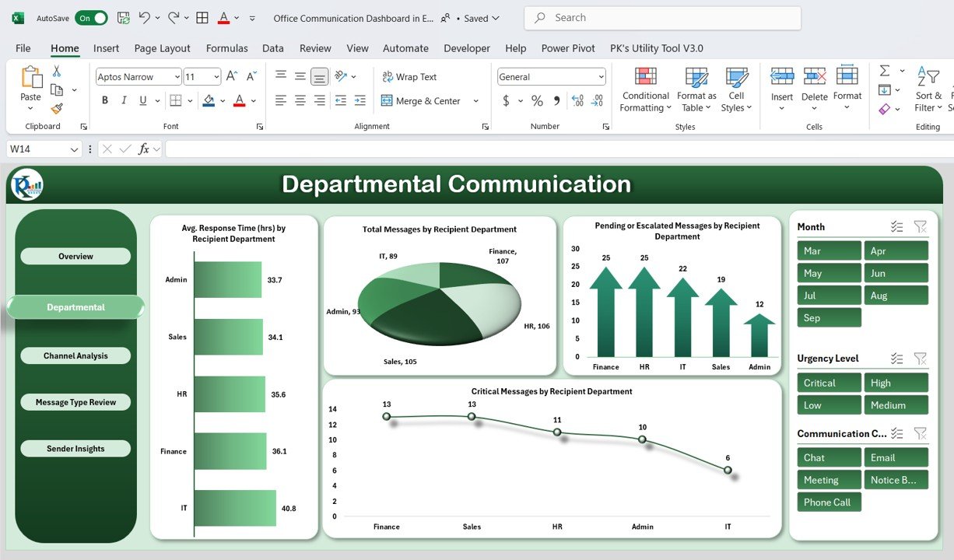Click the Conditional Formatting icon

pos(645,77)
